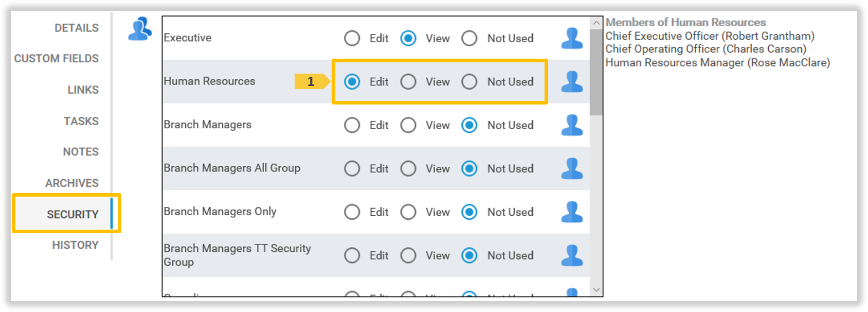
Task: Click the Executive group members icon
Action: click(572, 38)
